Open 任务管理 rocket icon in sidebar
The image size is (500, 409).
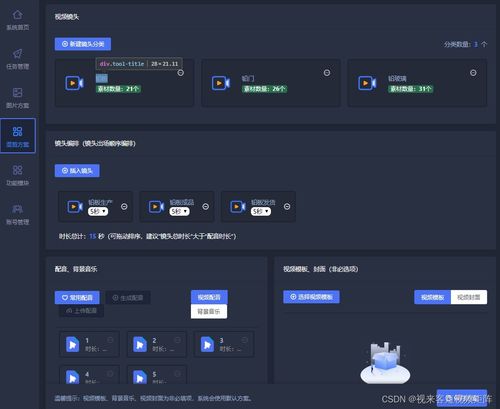click(x=18, y=54)
